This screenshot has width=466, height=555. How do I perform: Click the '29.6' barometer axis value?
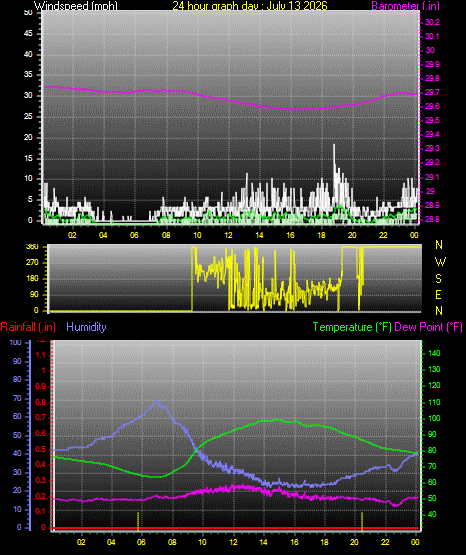coord(432,107)
